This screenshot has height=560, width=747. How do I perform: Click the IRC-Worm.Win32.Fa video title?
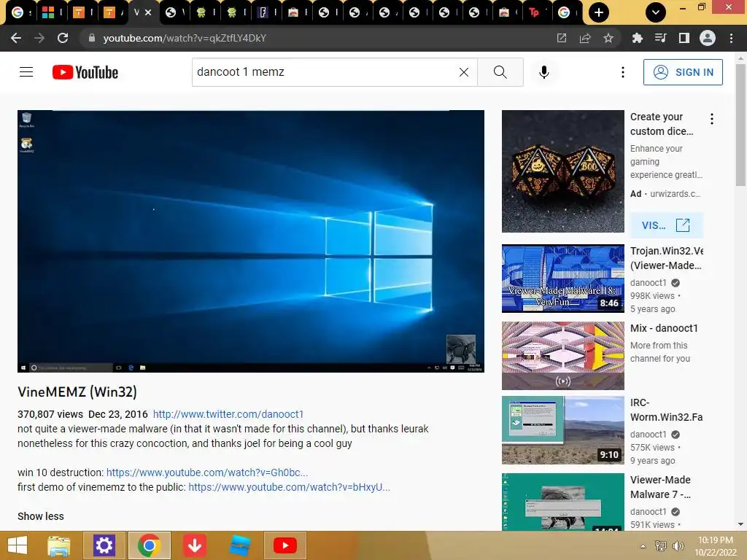667,410
